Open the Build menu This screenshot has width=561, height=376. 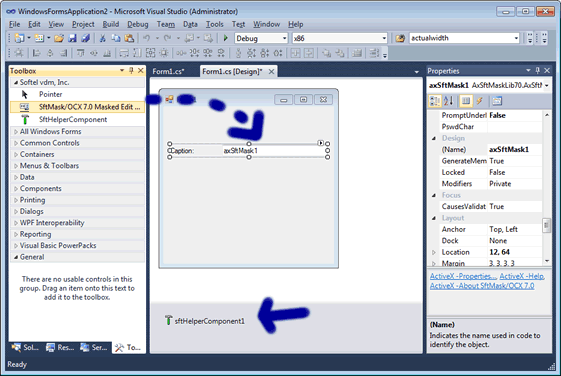click(x=111, y=24)
